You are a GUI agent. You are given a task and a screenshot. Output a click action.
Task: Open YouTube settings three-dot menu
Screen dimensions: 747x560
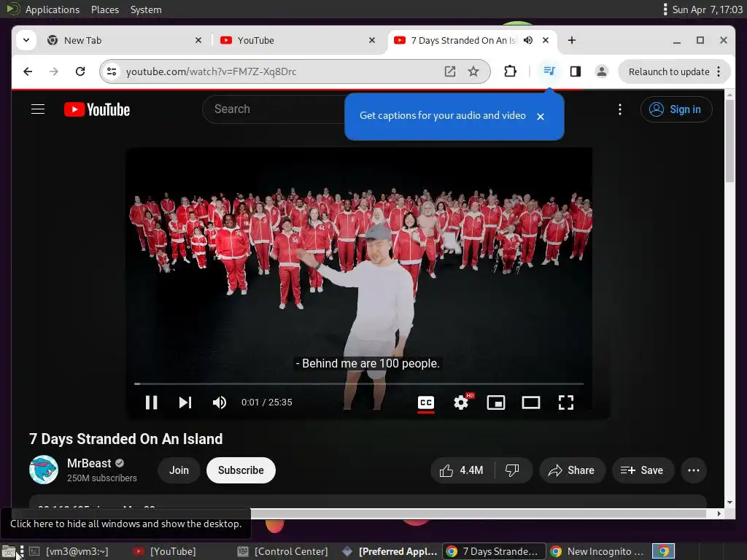[x=620, y=109]
